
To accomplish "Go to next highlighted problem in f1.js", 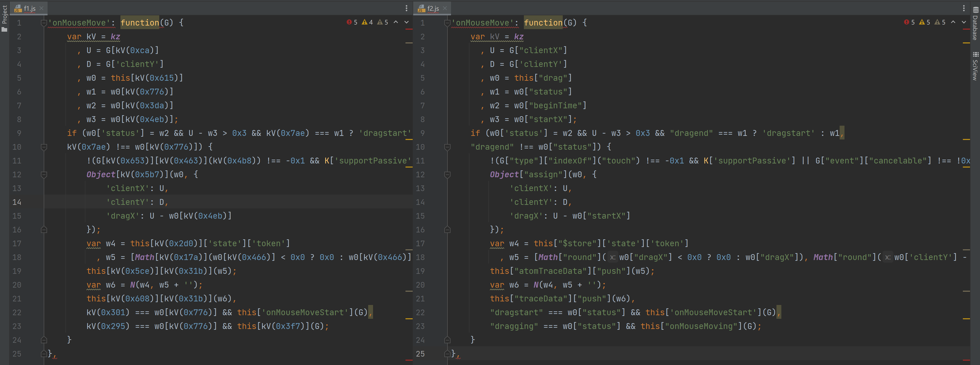I will pyautogui.click(x=406, y=22).
